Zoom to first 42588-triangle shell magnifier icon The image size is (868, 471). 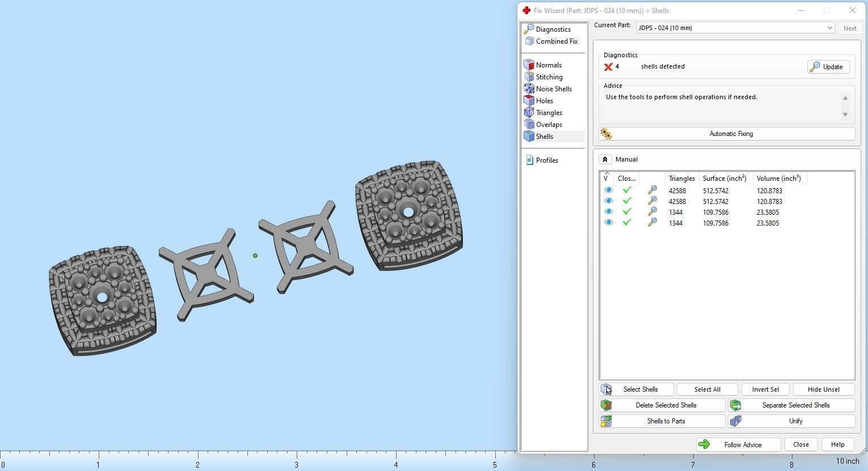click(x=652, y=190)
